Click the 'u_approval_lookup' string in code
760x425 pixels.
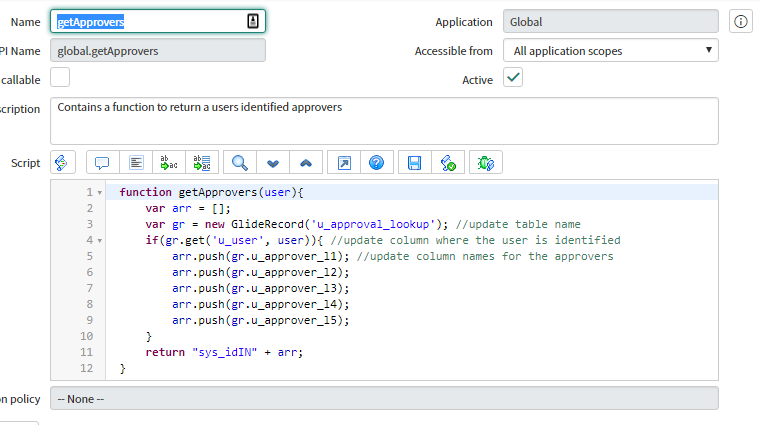[373, 224]
